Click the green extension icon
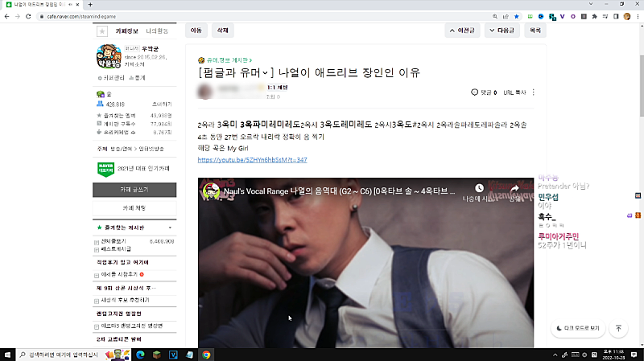644x361 pixels. [x=530, y=16]
